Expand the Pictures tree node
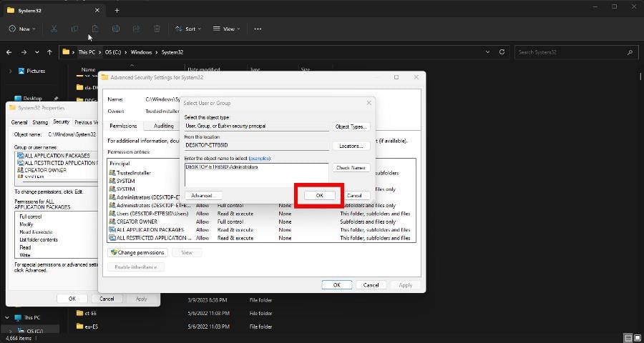This screenshot has height=343, width=644. click(x=10, y=71)
